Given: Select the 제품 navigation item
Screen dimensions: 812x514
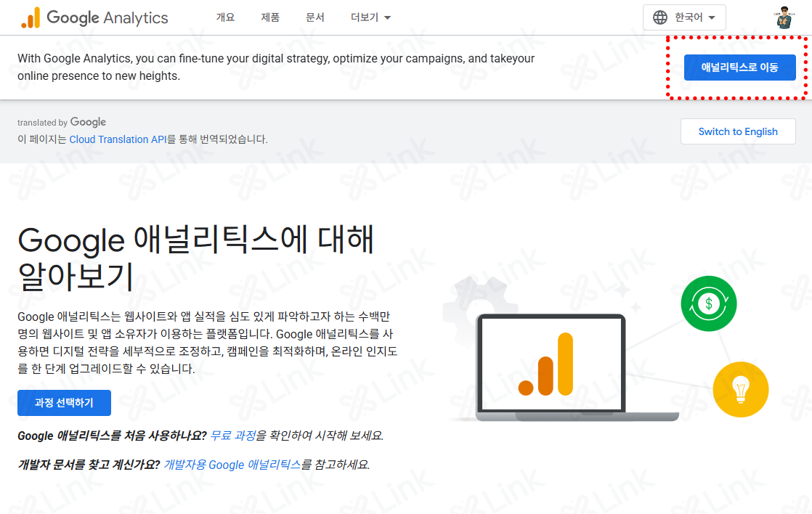Looking at the screenshot, I should [x=270, y=17].
